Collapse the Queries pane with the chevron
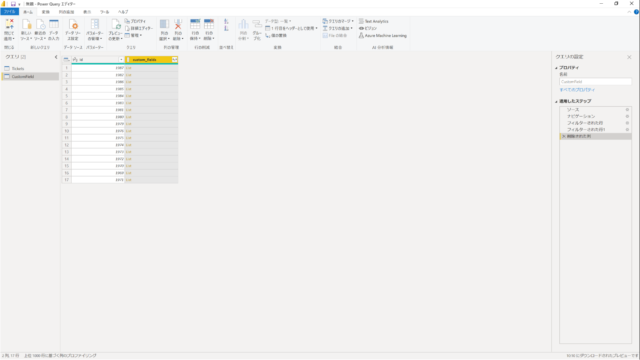This screenshot has width=640, height=360. [56, 57]
